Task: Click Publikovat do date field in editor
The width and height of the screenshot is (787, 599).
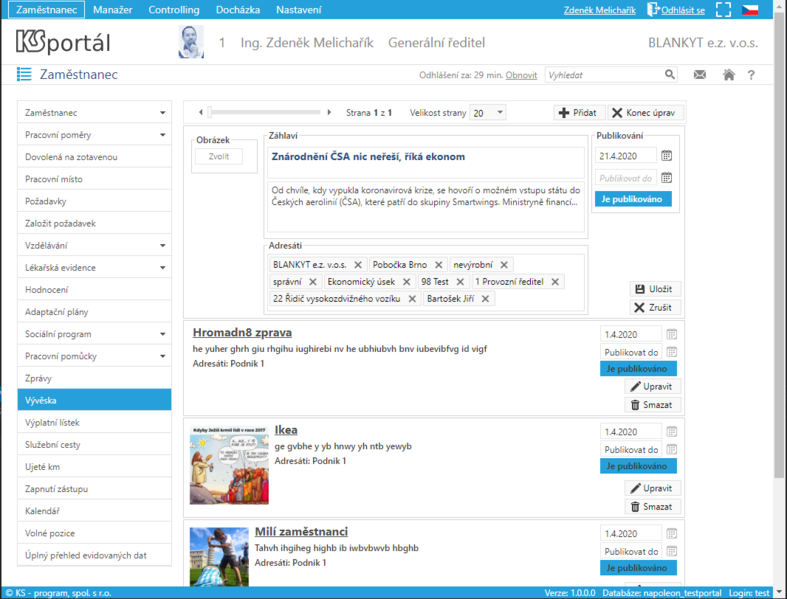Action: (626, 178)
